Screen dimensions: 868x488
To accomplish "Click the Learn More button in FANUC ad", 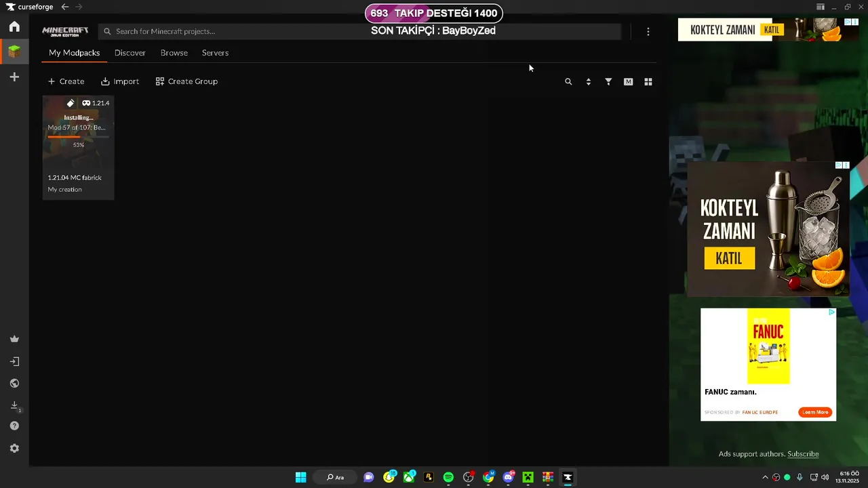I will (x=815, y=412).
